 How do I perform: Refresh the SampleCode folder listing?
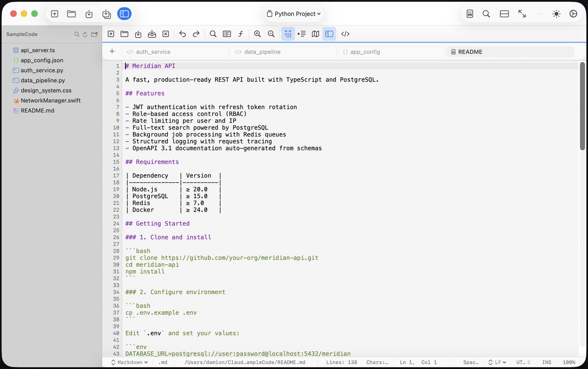coord(85,34)
